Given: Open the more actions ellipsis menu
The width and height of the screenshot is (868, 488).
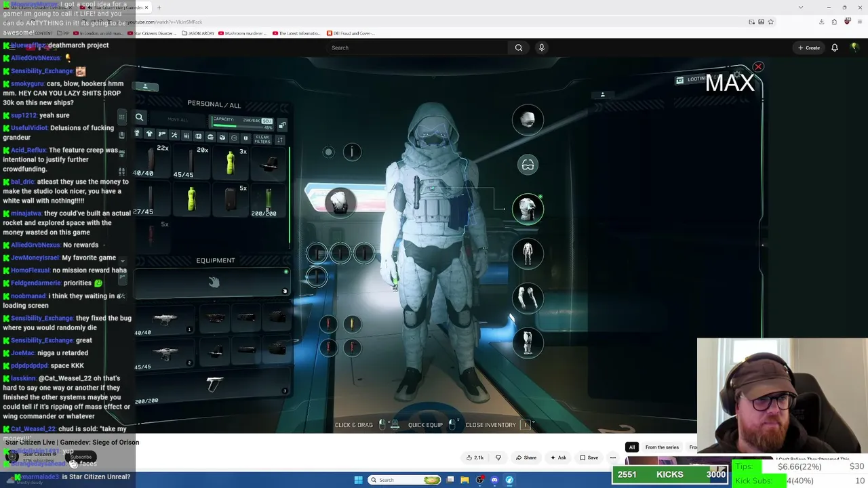Looking at the screenshot, I should tap(613, 457).
